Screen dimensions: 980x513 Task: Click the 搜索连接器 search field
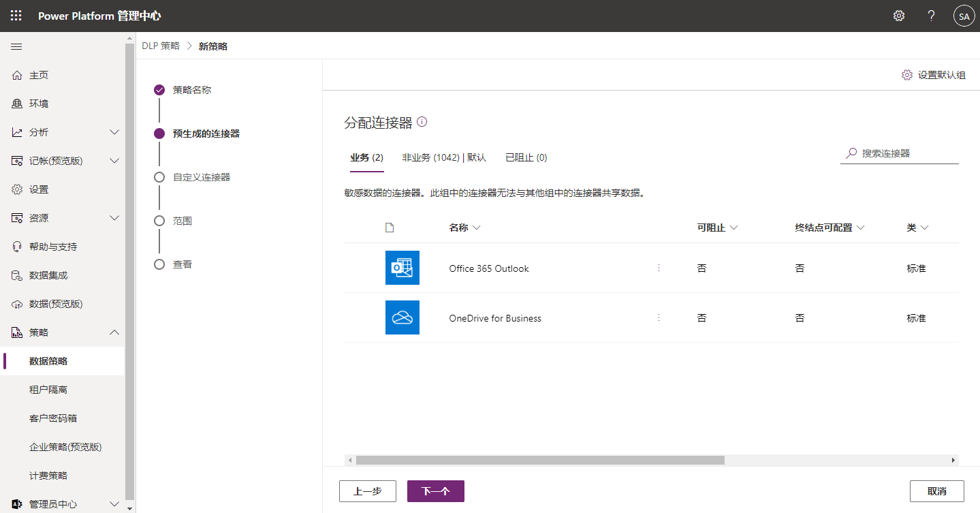[900, 153]
